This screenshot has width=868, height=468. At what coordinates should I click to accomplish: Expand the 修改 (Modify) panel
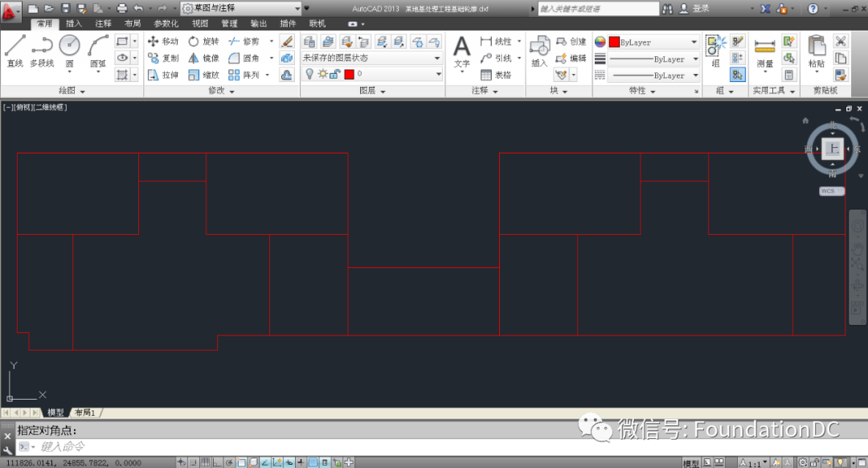(x=222, y=91)
